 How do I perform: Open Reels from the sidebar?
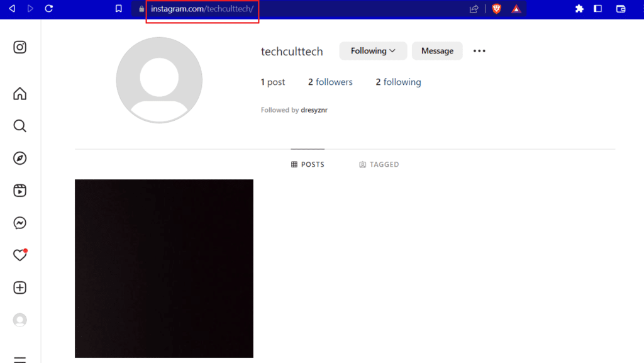(19, 191)
